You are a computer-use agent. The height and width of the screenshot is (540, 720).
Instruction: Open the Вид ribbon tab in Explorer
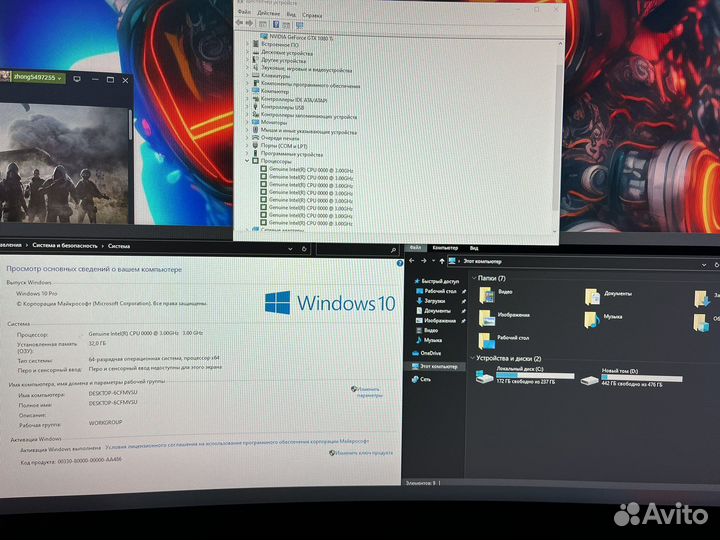[x=474, y=248]
